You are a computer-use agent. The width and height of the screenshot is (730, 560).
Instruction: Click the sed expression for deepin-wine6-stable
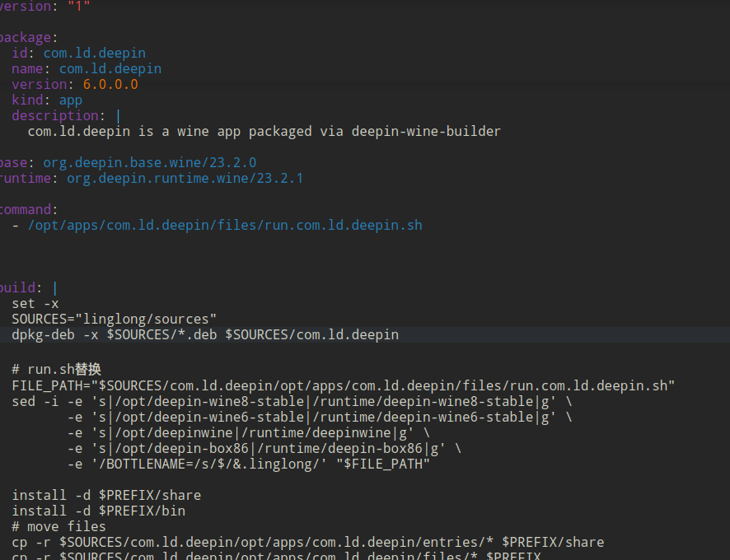pos(320,417)
